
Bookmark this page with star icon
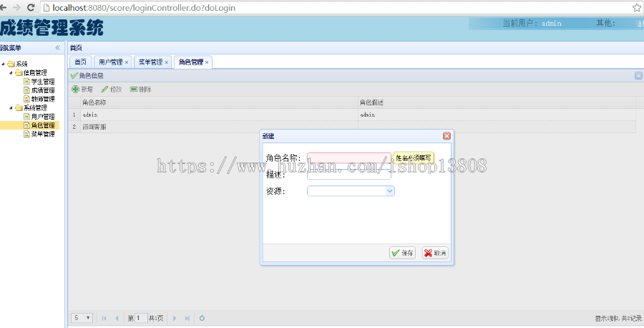(x=637, y=7)
